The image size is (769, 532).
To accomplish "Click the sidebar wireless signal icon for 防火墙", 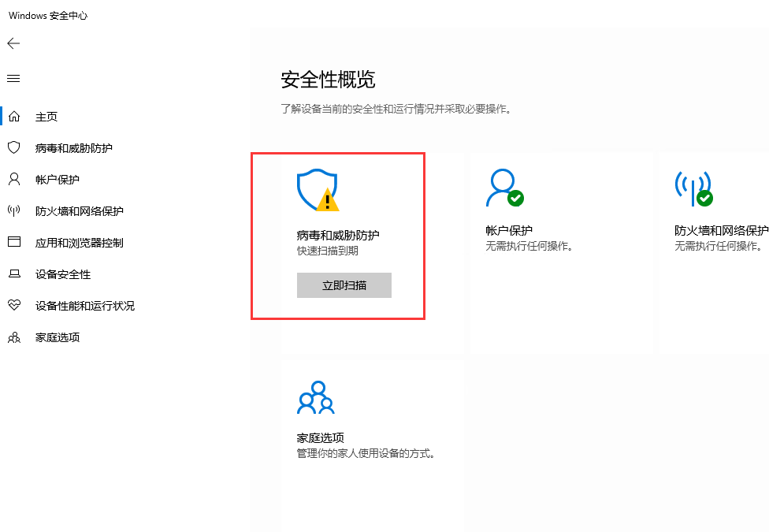I will pos(13,211).
